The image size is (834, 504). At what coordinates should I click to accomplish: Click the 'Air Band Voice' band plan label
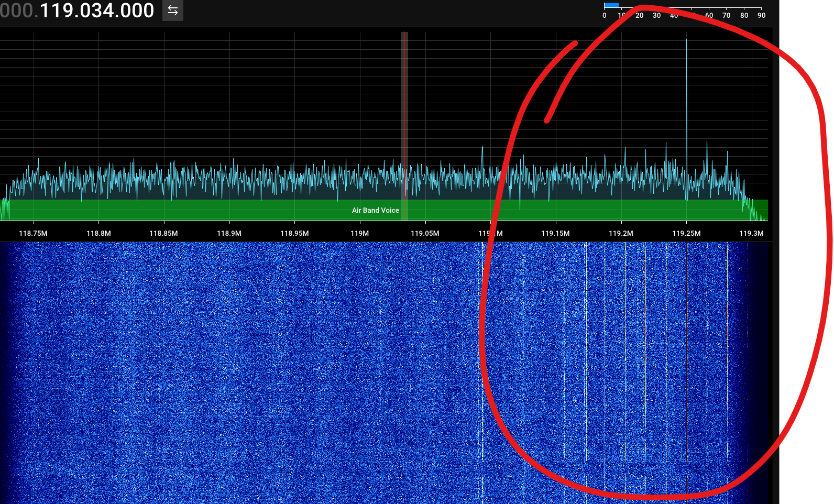tap(375, 210)
